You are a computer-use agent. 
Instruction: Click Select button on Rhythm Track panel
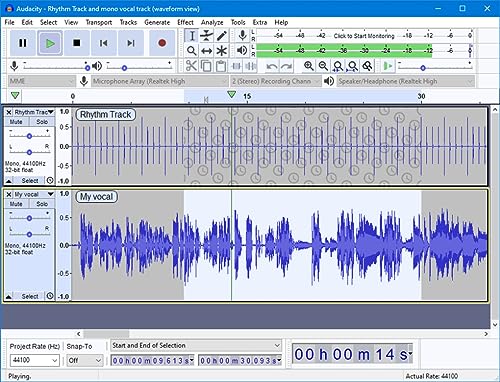coord(30,181)
